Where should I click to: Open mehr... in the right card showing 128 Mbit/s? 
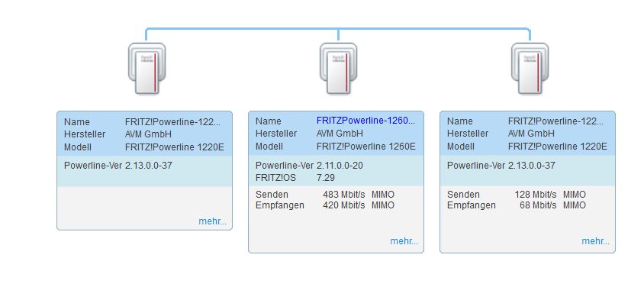coord(595,241)
